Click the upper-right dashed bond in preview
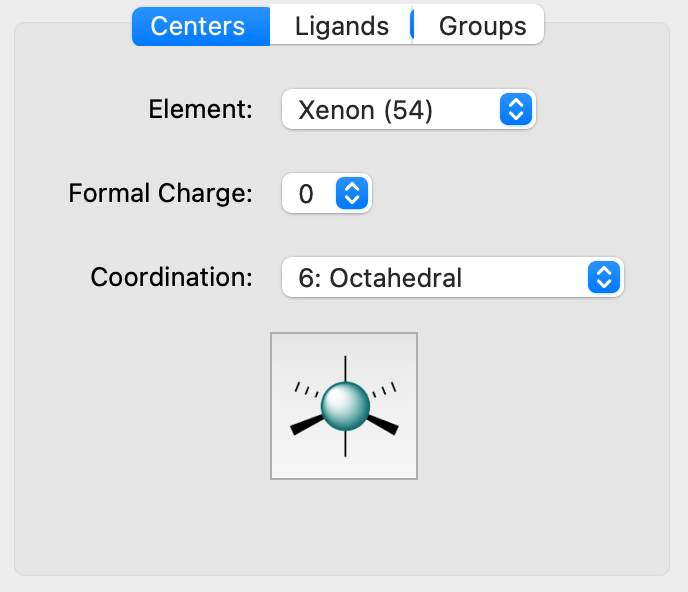The height and width of the screenshot is (592, 688). pyautogui.click(x=384, y=390)
